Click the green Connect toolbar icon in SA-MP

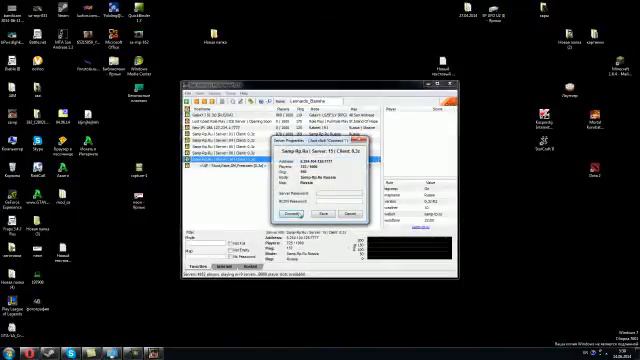tap(187, 101)
